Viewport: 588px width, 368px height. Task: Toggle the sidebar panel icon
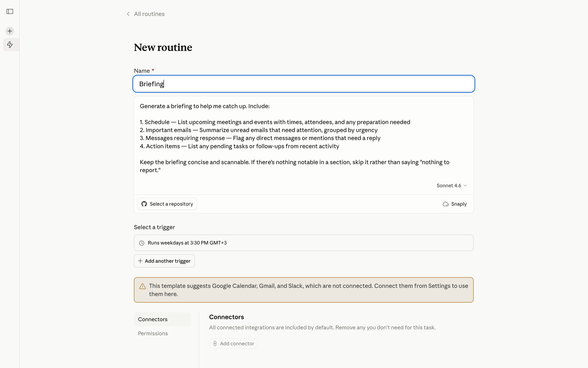pos(10,11)
